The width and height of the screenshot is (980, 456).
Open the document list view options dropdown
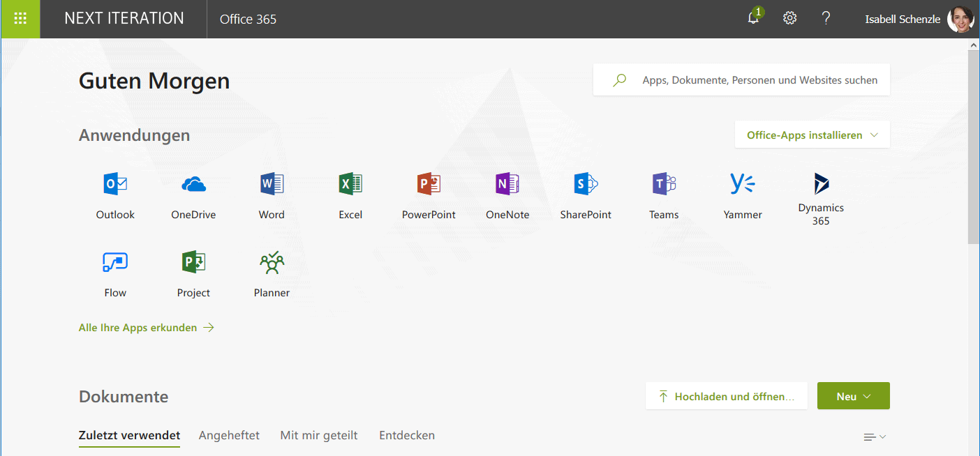(875, 437)
